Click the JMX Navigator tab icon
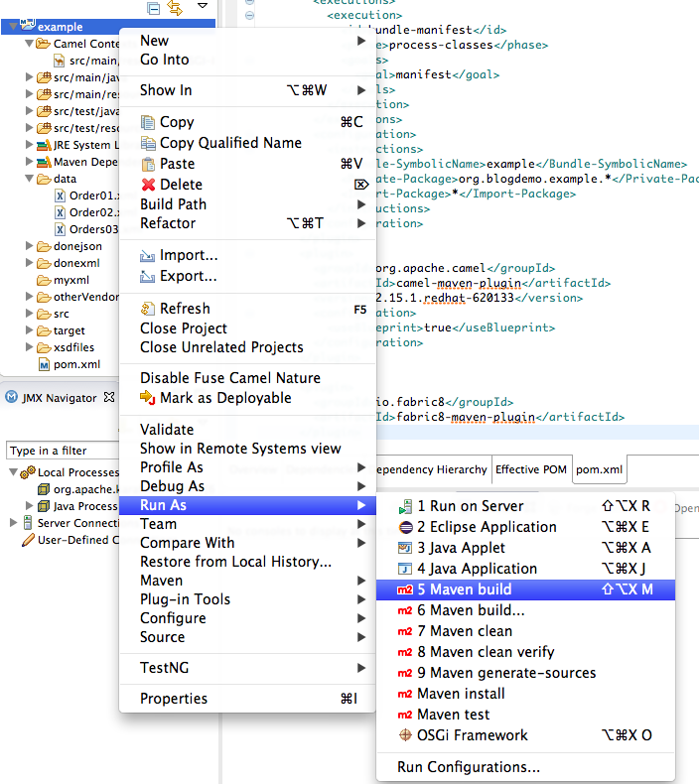This screenshot has height=784, width=699. click(x=11, y=397)
